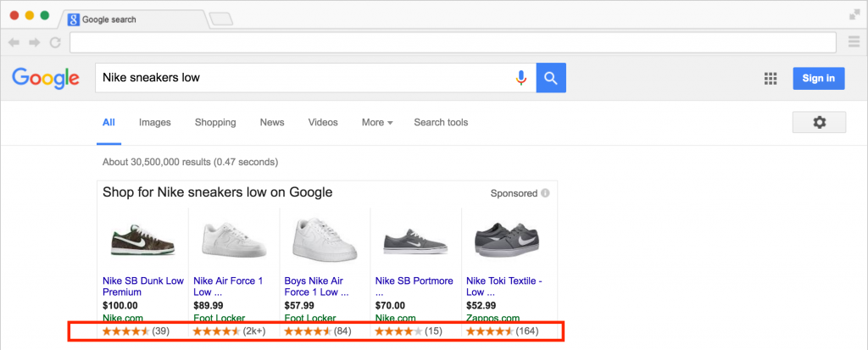Screen dimensions: 868x350
Task: Click the browser address bar
Action: [453, 42]
